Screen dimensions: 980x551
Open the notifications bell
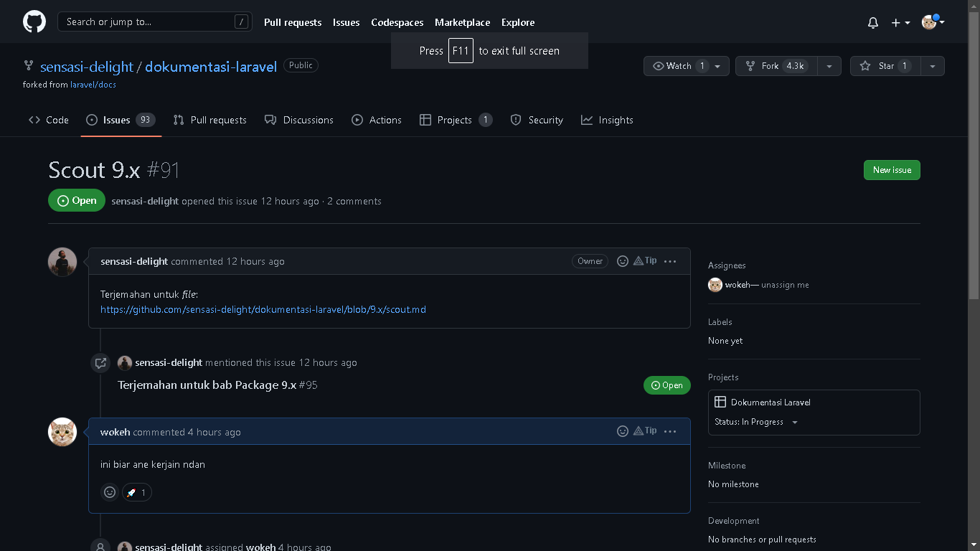(873, 23)
